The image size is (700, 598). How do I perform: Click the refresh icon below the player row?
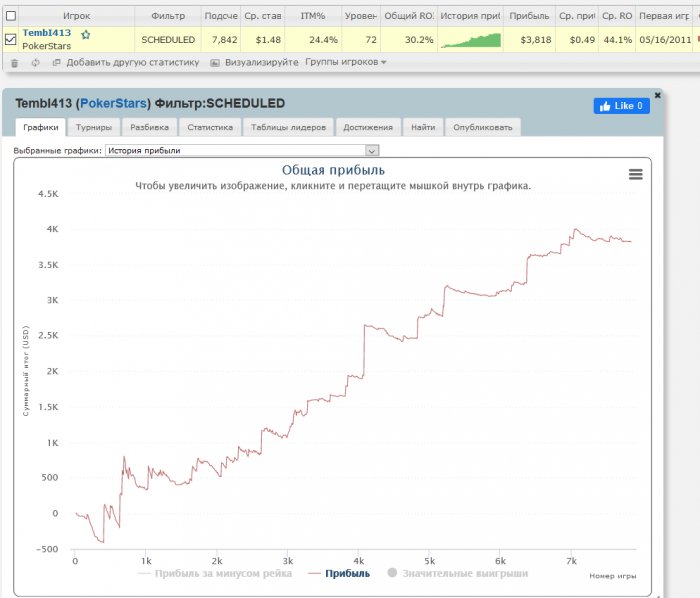click(35, 63)
